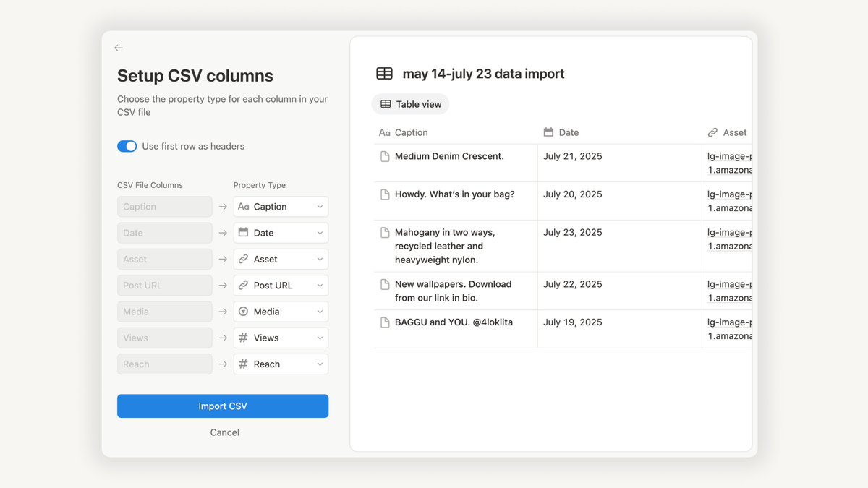Click Asset link in New wallpapers row
The image size is (868, 488).
[730, 291]
